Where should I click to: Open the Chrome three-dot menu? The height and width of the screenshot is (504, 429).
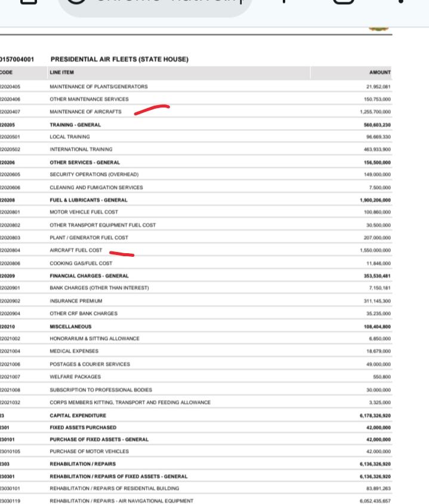pyautogui.click(x=402, y=5)
